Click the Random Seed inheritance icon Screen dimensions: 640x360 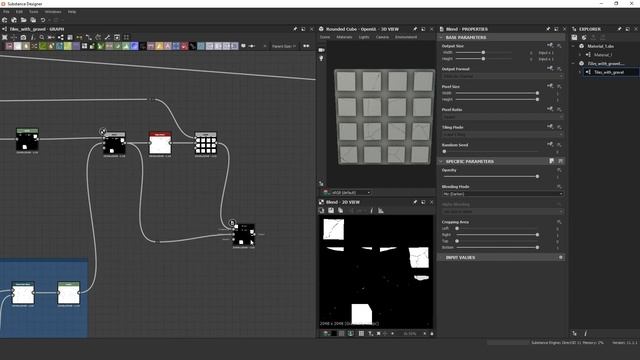point(550,144)
